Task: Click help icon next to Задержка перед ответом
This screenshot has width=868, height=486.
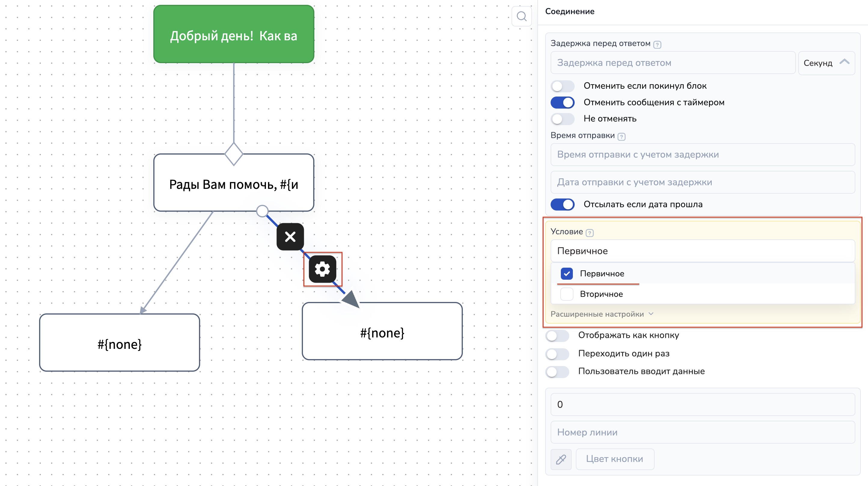Action: tap(657, 45)
